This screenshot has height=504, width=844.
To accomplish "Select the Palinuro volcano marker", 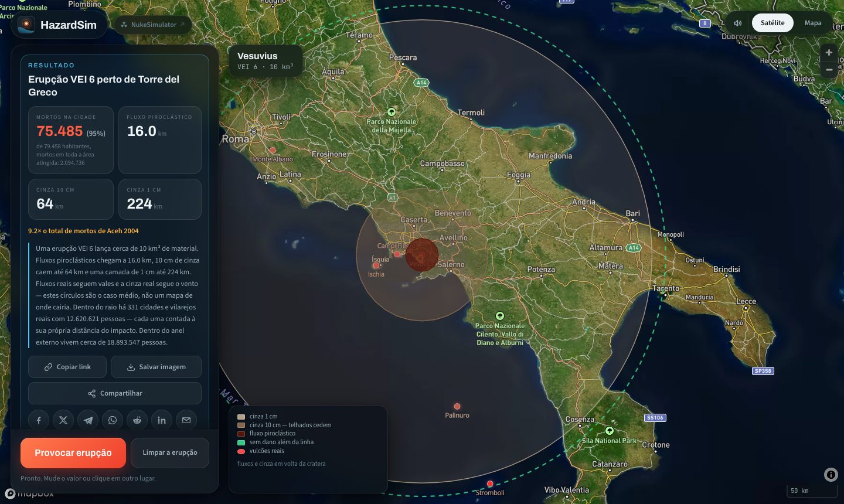I will tap(457, 406).
